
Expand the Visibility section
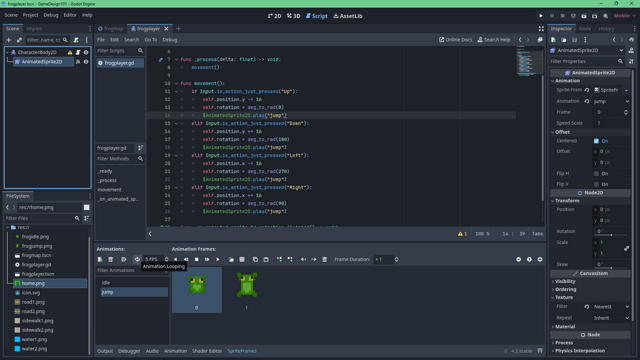pos(565,282)
